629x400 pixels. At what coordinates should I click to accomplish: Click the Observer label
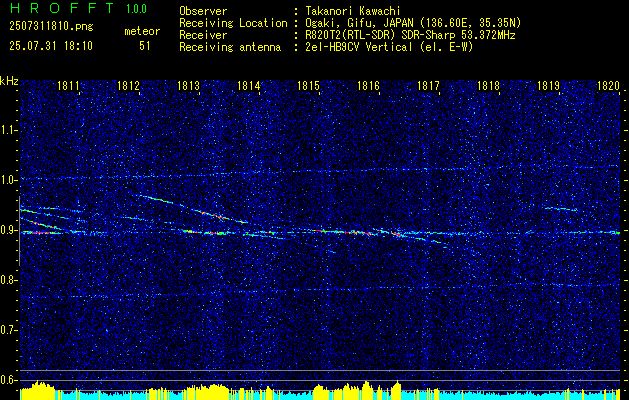click(x=203, y=11)
